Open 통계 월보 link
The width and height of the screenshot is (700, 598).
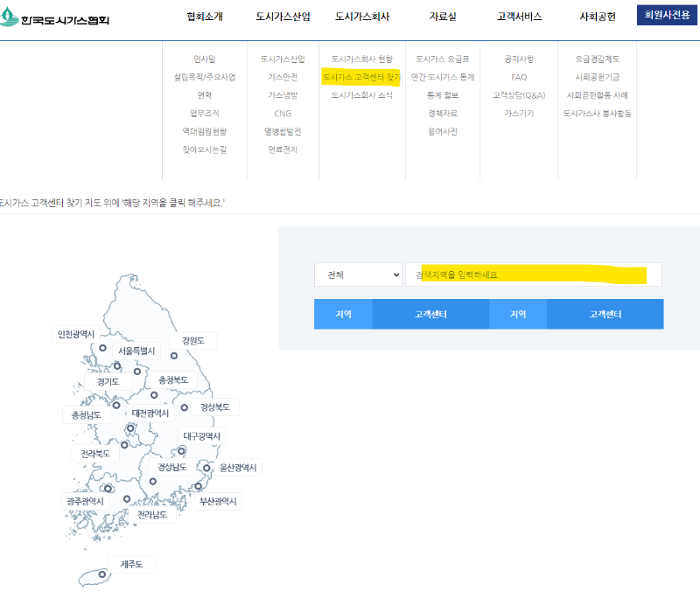pyautogui.click(x=443, y=95)
